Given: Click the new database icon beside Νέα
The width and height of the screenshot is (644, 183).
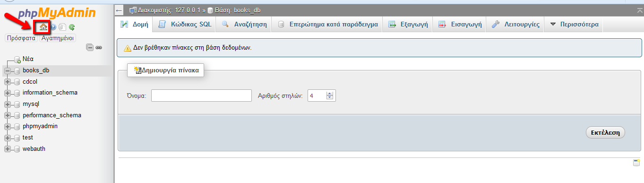Looking at the screenshot, I should pos(17,60).
